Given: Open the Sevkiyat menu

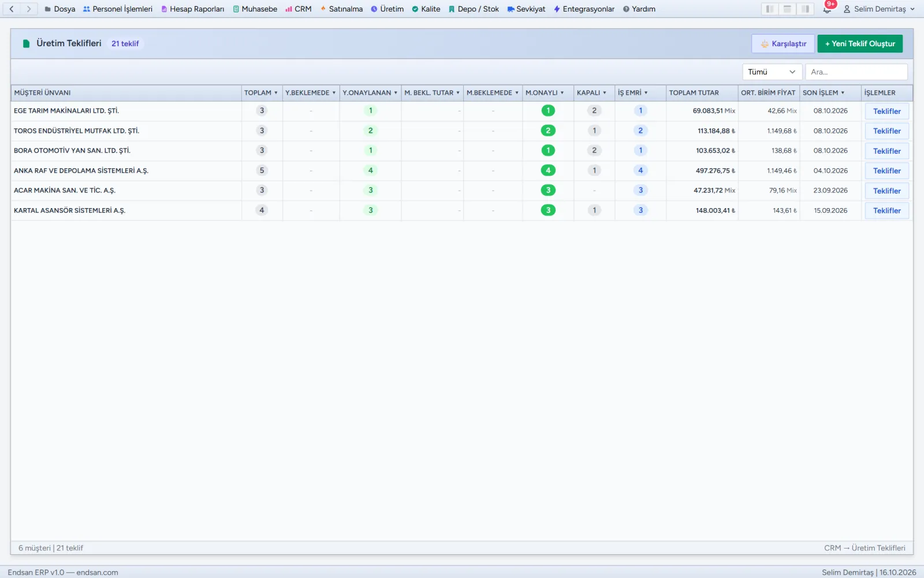Looking at the screenshot, I should [526, 9].
